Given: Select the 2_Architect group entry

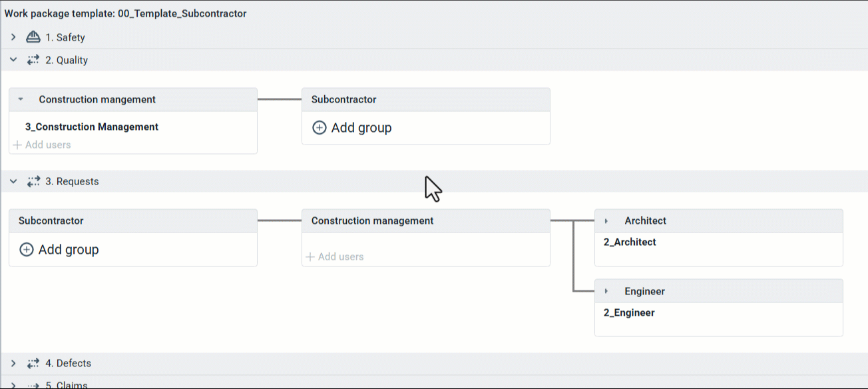Looking at the screenshot, I should click(x=630, y=242).
